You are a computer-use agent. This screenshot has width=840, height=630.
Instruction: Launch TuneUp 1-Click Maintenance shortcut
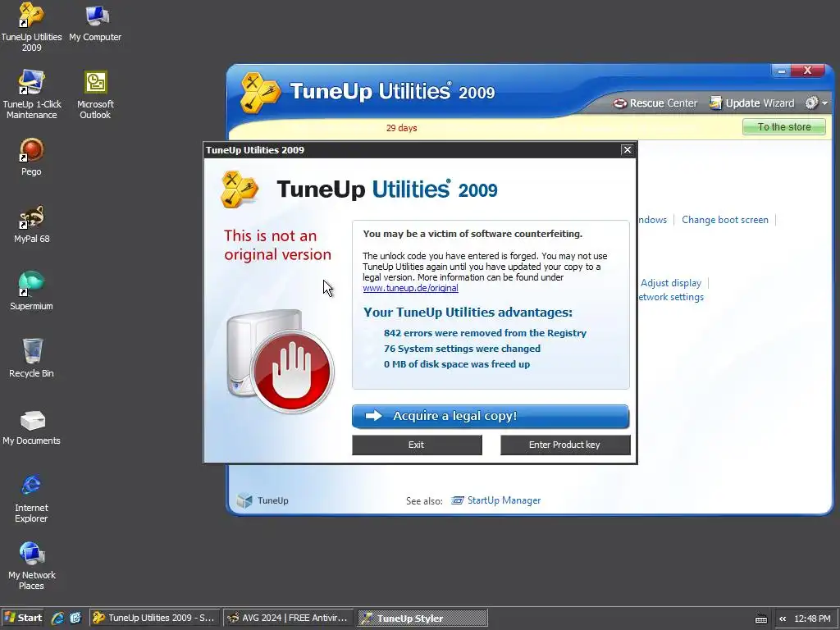[32, 94]
